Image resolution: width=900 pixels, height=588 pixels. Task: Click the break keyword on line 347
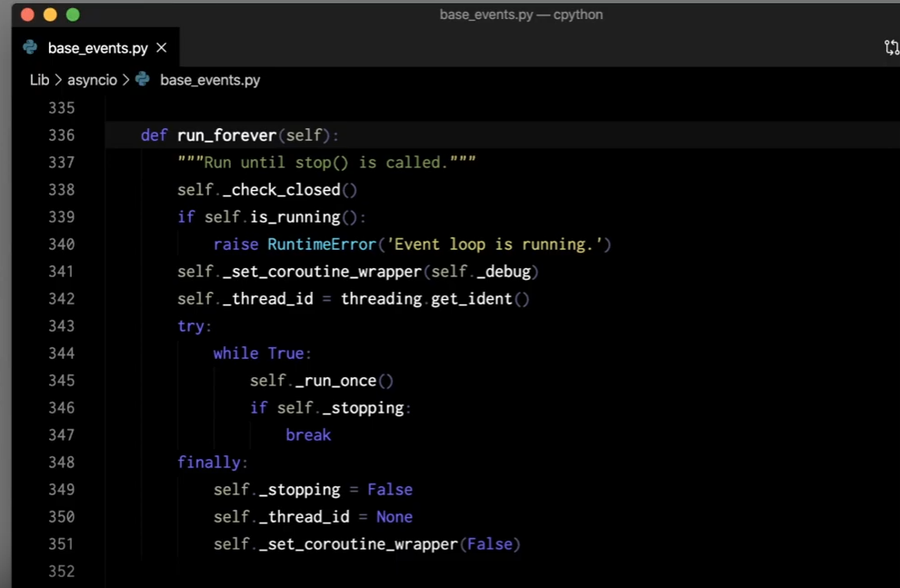308,435
